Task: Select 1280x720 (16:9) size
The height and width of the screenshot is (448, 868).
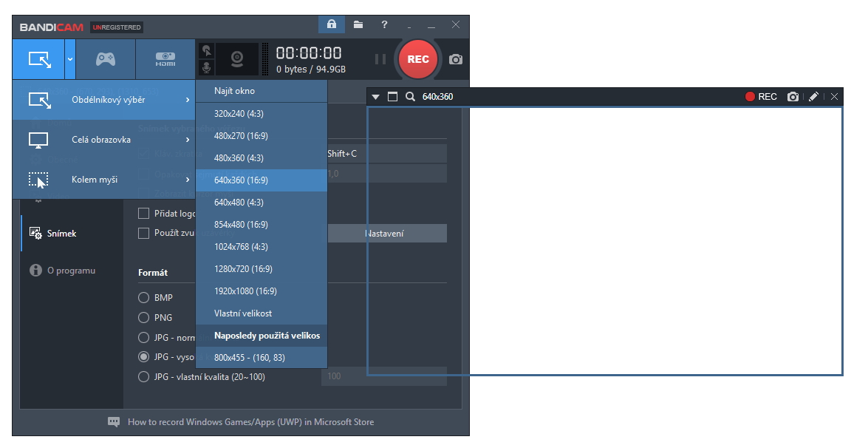Action: point(262,268)
